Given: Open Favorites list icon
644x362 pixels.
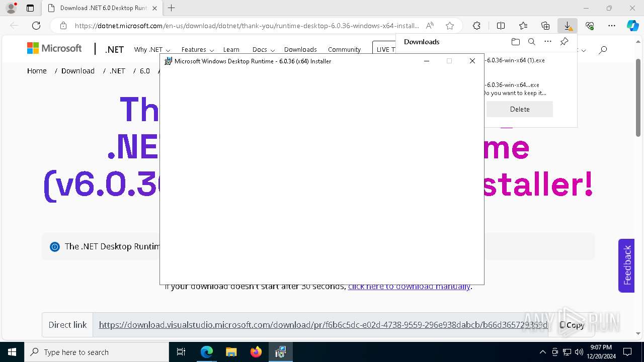Looking at the screenshot, I should pos(523,26).
